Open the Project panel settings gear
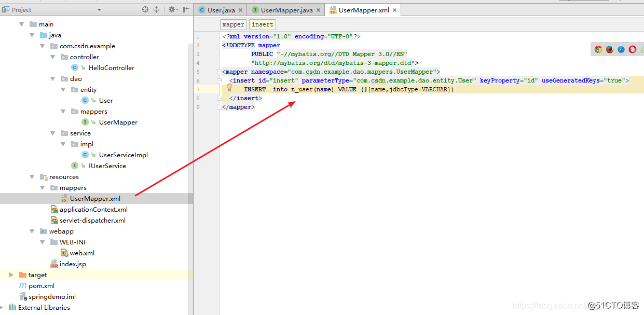 point(172,9)
